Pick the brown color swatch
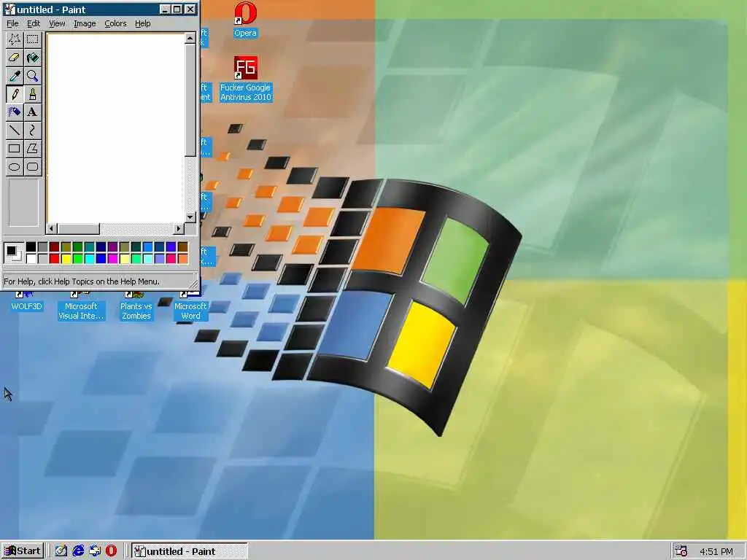747x560 pixels. pos(182,246)
